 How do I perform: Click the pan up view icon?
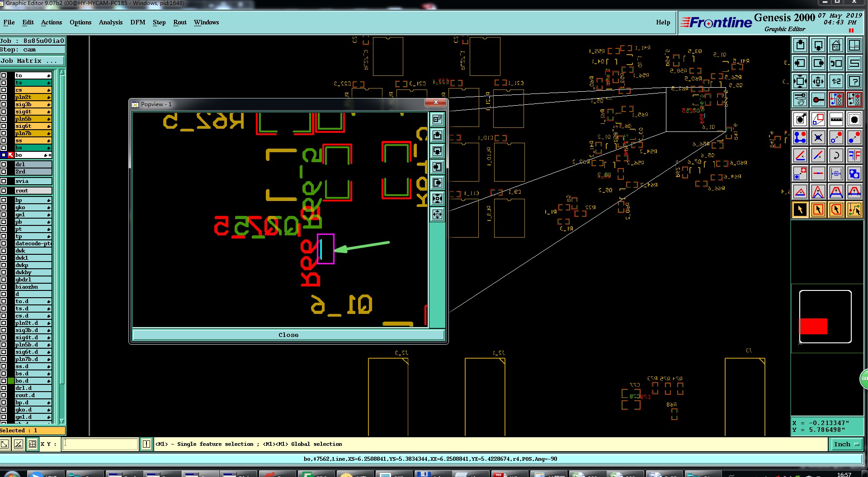click(x=800, y=45)
